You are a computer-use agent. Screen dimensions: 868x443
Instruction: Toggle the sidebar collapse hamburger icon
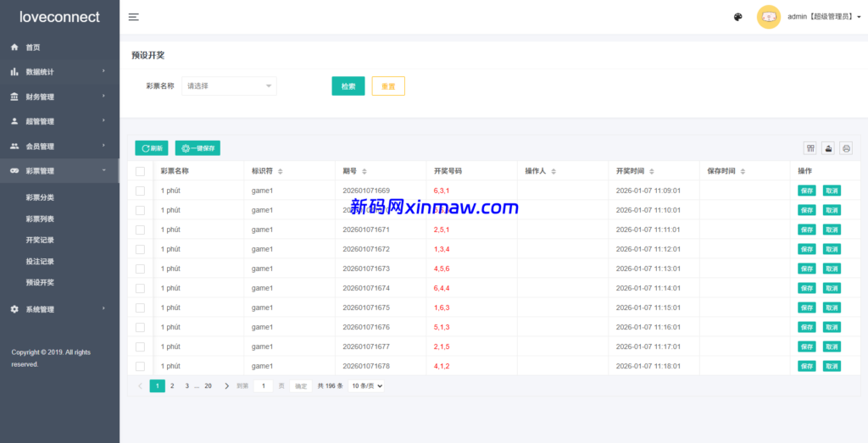pyautogui.click(x=133, y=17)
